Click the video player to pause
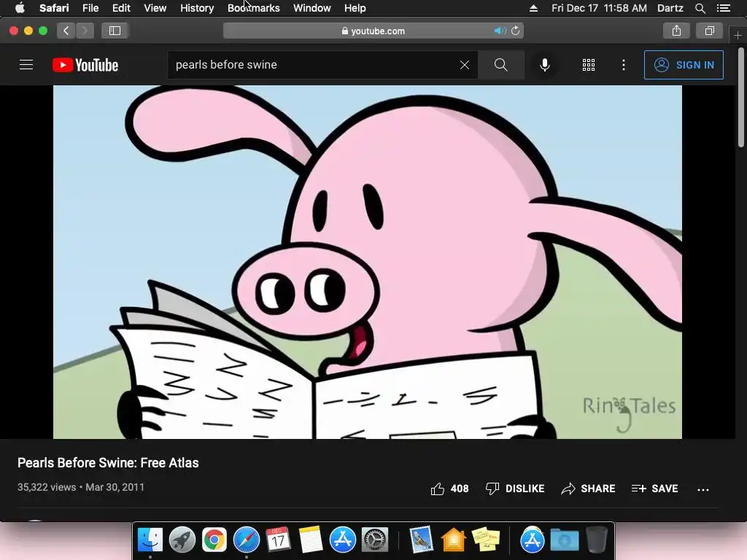This screenshot has height=560, width=747. [368, 262]
